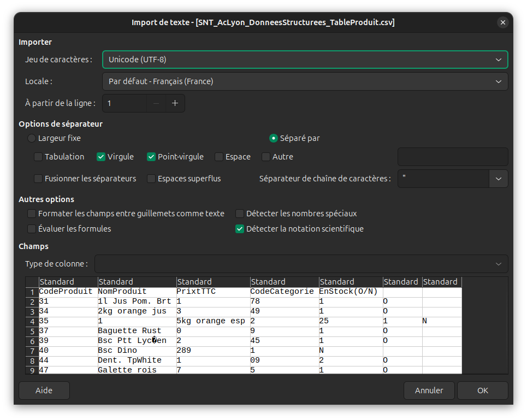Check the Espace separator option
The height and width of the screenshot is (420, 527).
tap(219, 157)
